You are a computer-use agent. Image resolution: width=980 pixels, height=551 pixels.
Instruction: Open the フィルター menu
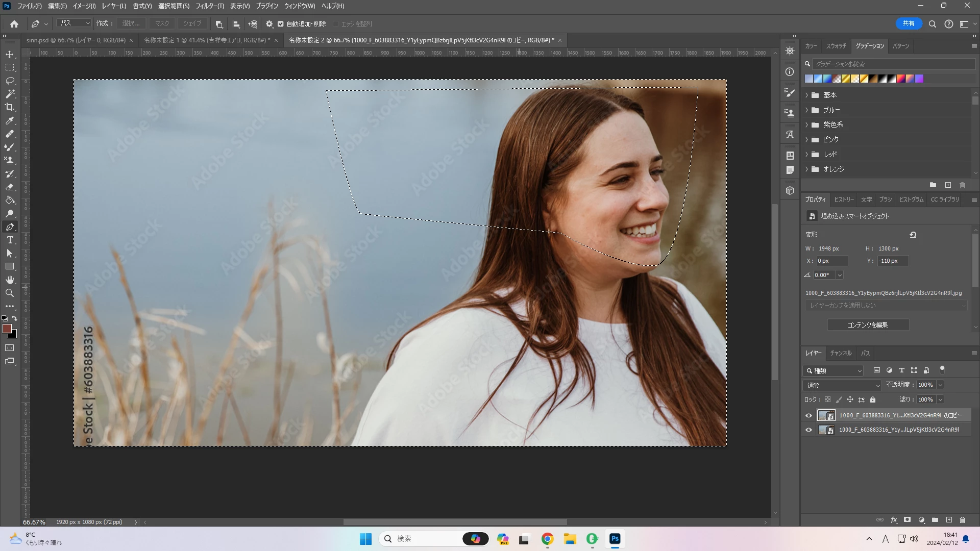point(209,6)
